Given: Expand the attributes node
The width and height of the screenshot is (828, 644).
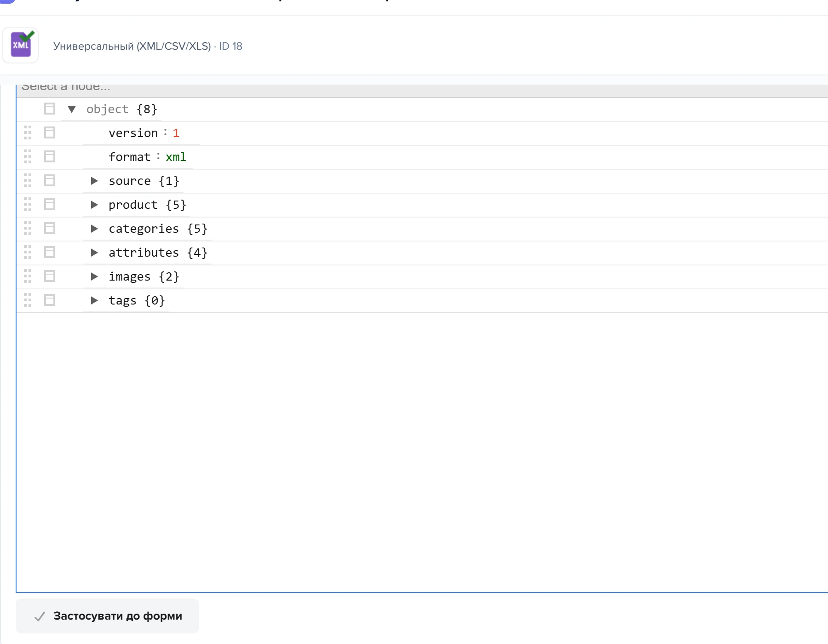Looking at the screenshot, I should point(94,253).
